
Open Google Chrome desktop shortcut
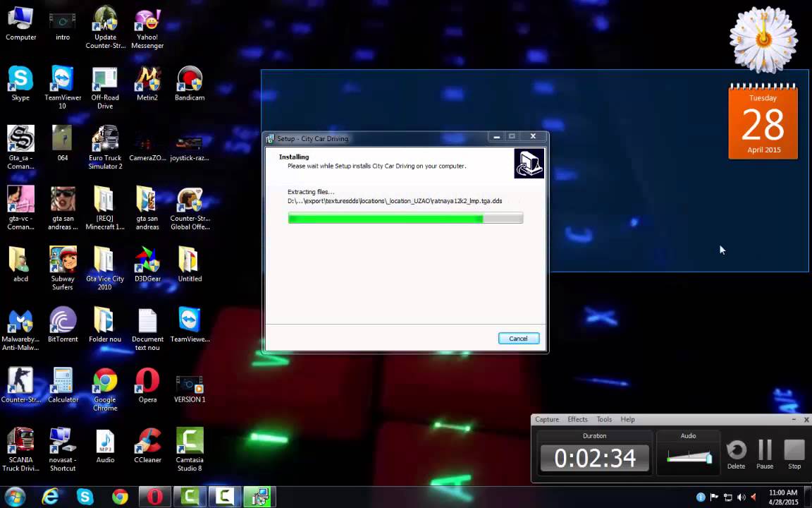[105, 389]
